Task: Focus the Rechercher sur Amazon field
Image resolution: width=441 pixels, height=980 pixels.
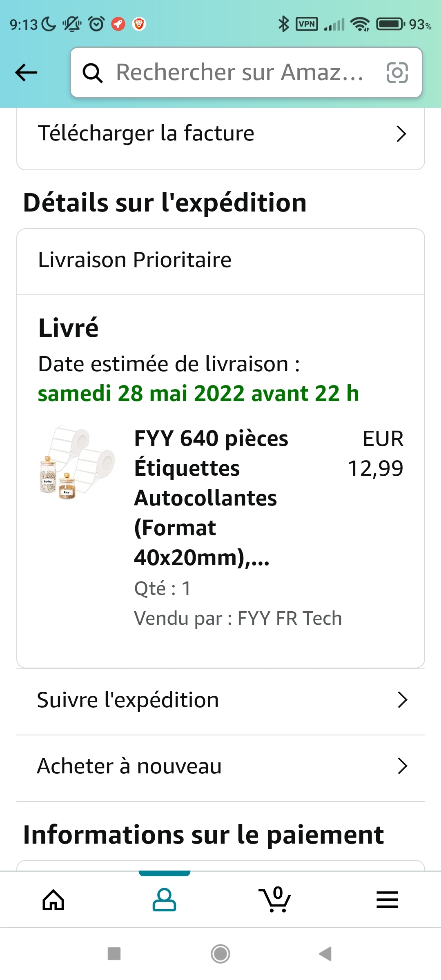Action: [x=240, y=73]
